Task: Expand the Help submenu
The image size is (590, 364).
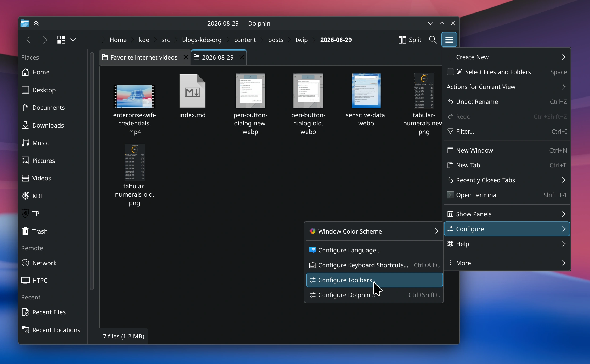Action: coord(507,244)
